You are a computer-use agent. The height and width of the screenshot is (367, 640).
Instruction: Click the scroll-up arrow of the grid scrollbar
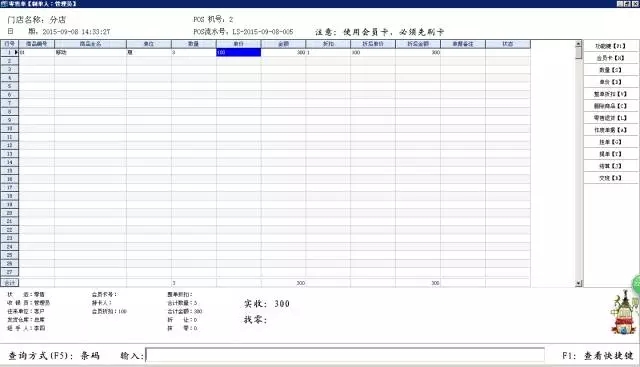[x=578, y=44]
